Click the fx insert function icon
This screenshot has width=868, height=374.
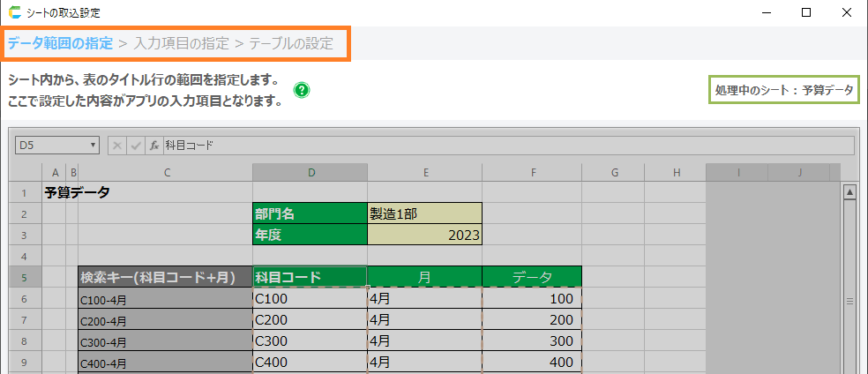(x=153, y=146)
